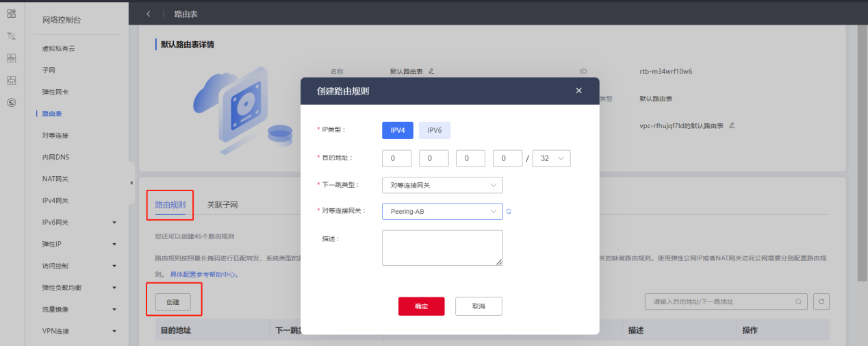Open the subnet mask dropdown showing 32
This screenshot has height=346, width=868.
(552, 158)
